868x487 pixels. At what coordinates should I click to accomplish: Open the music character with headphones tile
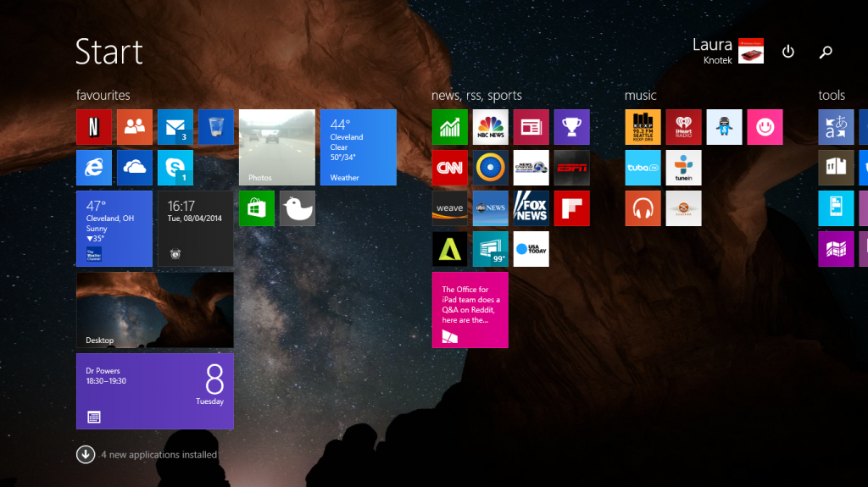pos(724,127)
